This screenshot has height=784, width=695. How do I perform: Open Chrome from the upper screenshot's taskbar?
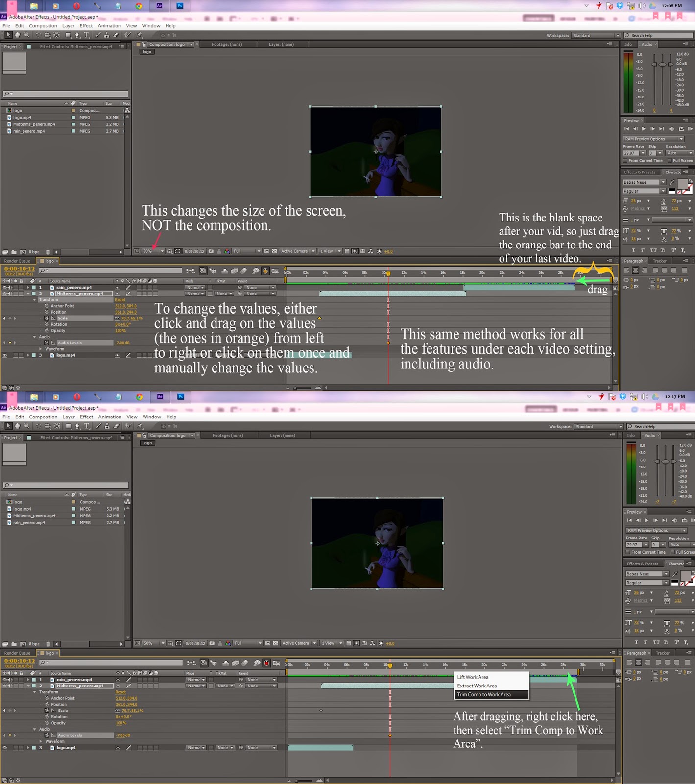[x=139, y=6]
